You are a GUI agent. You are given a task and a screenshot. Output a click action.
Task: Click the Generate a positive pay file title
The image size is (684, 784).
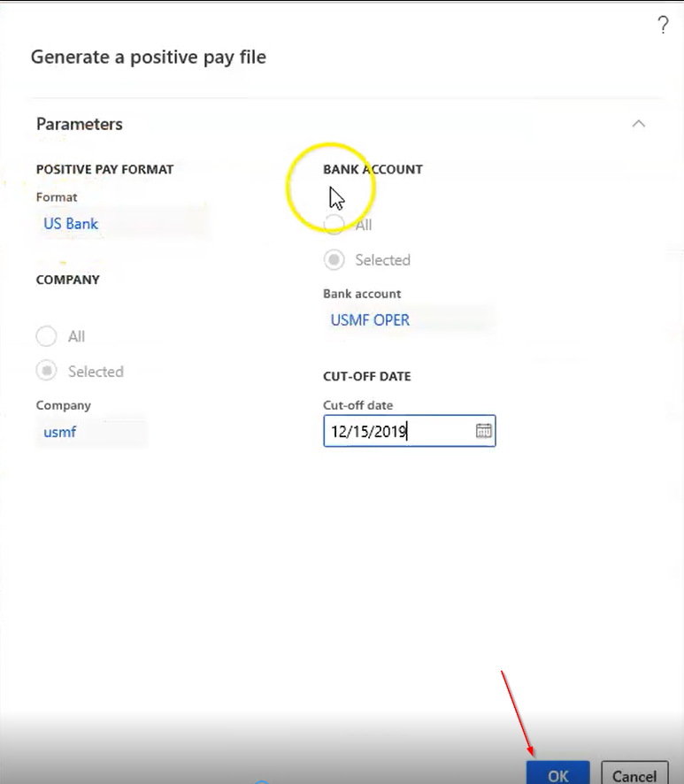point(149,58)
